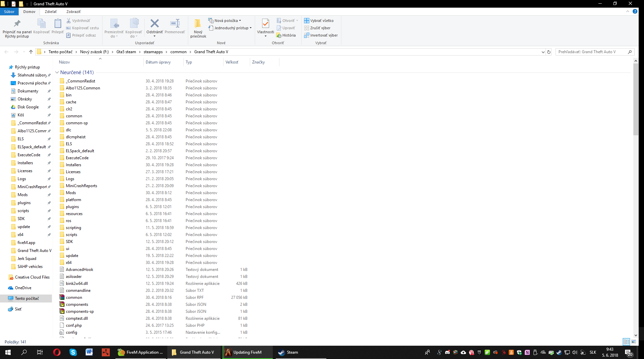The width and height of the screenshot is (644, 359).
Task: Open Vlastnosti properties icon
Action: pyautogui.click(x=265, y=24)
